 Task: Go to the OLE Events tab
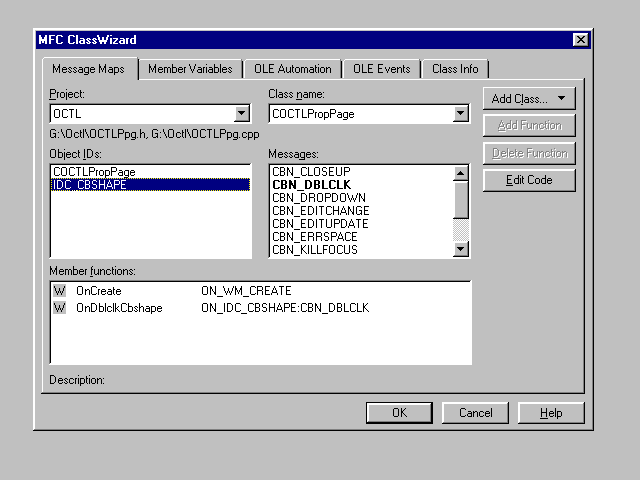(x=381, y=69)
